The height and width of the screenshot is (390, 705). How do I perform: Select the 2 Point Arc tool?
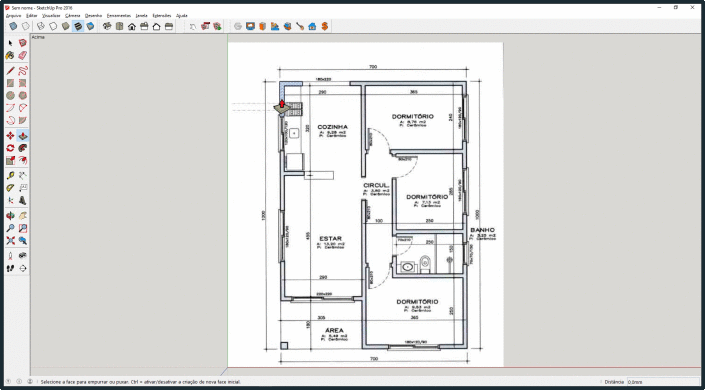tap(22, 108)
